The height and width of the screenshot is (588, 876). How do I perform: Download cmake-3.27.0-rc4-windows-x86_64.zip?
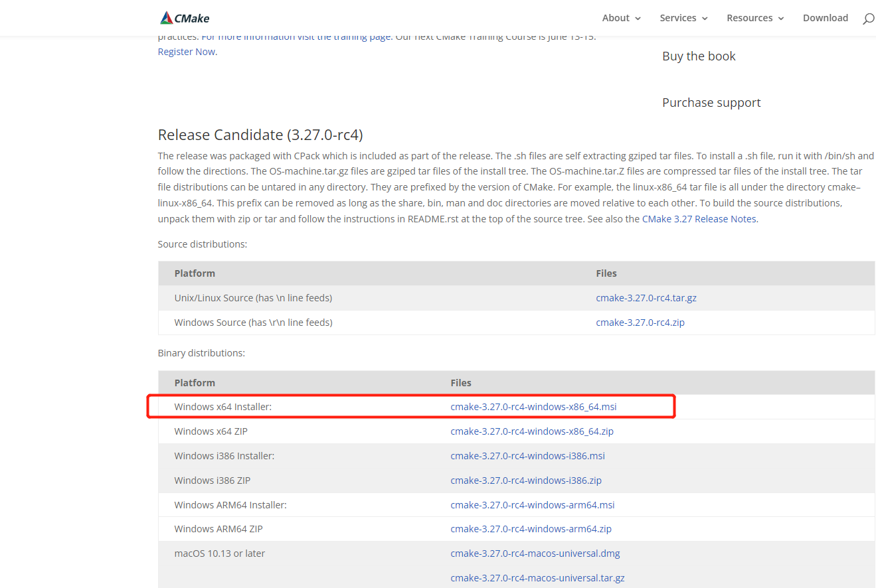pos(532,431)
